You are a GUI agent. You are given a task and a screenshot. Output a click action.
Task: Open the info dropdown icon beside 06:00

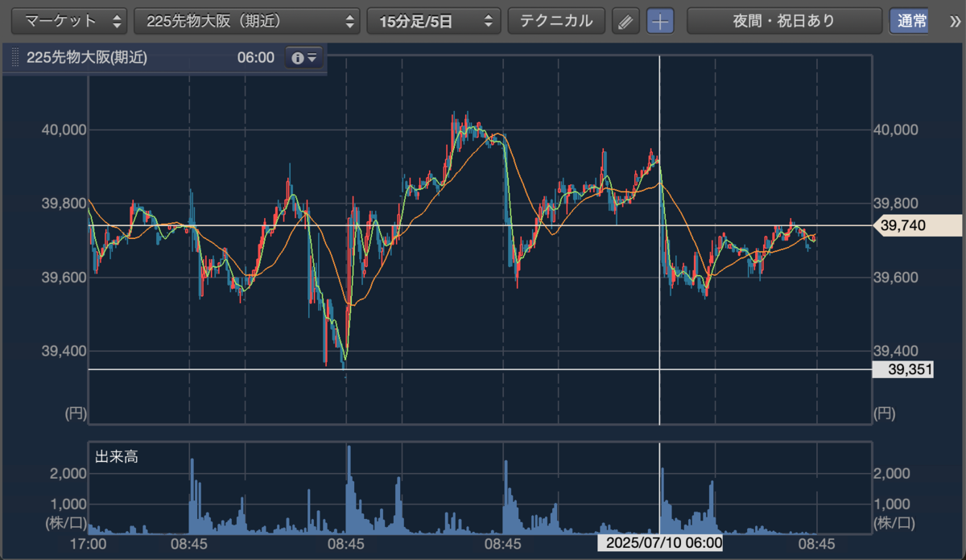pyautogui.click(x=305, y=59)
